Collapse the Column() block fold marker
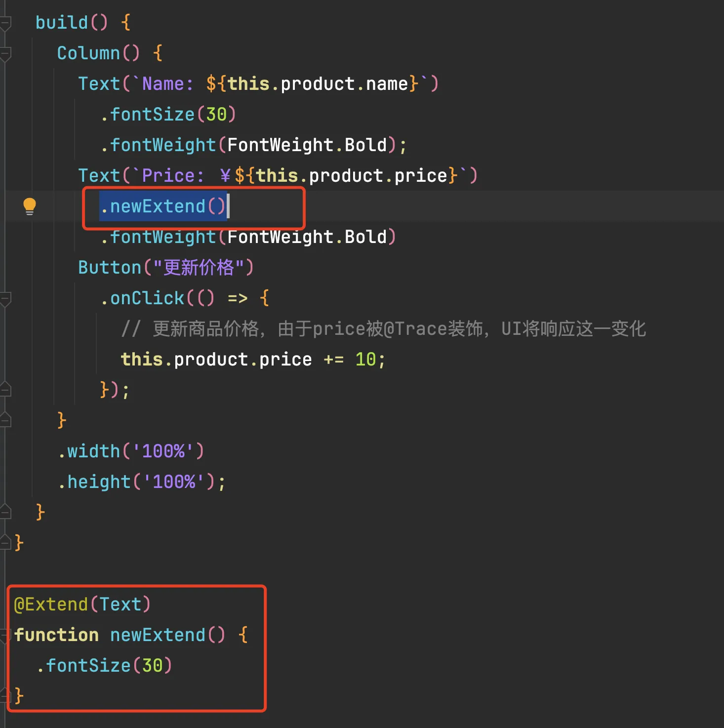This screenshot has width=724, height=728. coord(5,54)
